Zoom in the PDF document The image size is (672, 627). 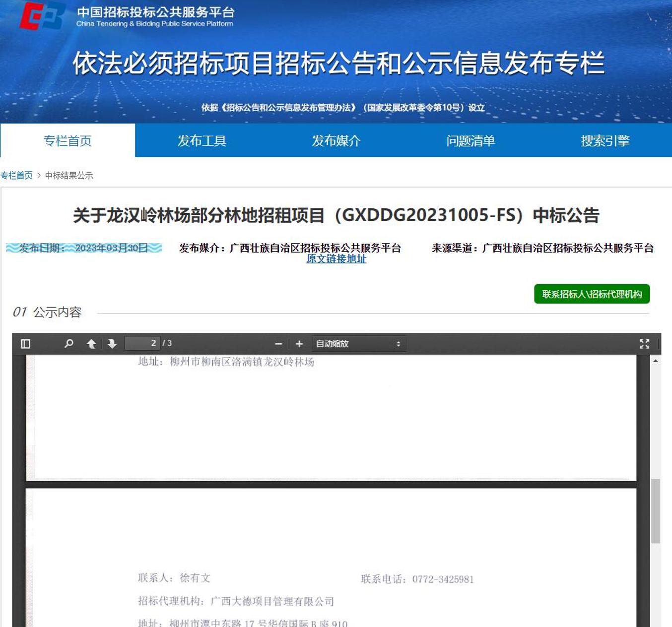[x=299, y=344]
